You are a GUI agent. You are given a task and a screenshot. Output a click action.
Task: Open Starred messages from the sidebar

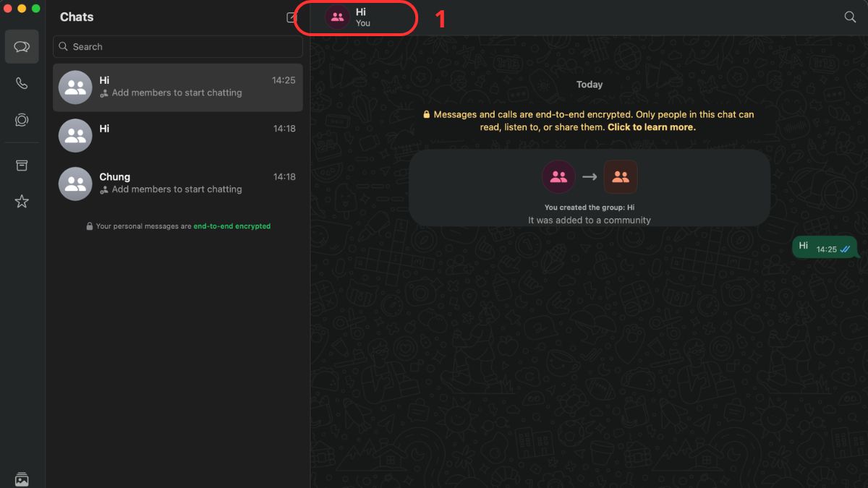pyautogui.click(x=22, y=202)
